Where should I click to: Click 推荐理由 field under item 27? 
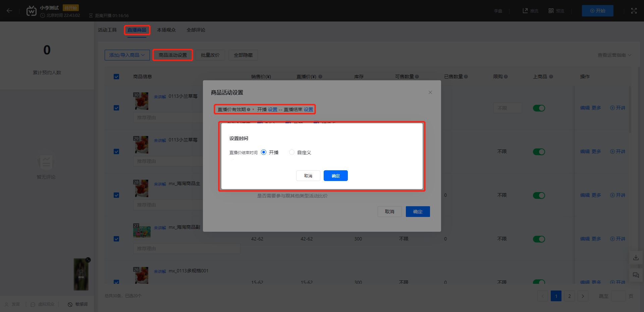point(187,249)
